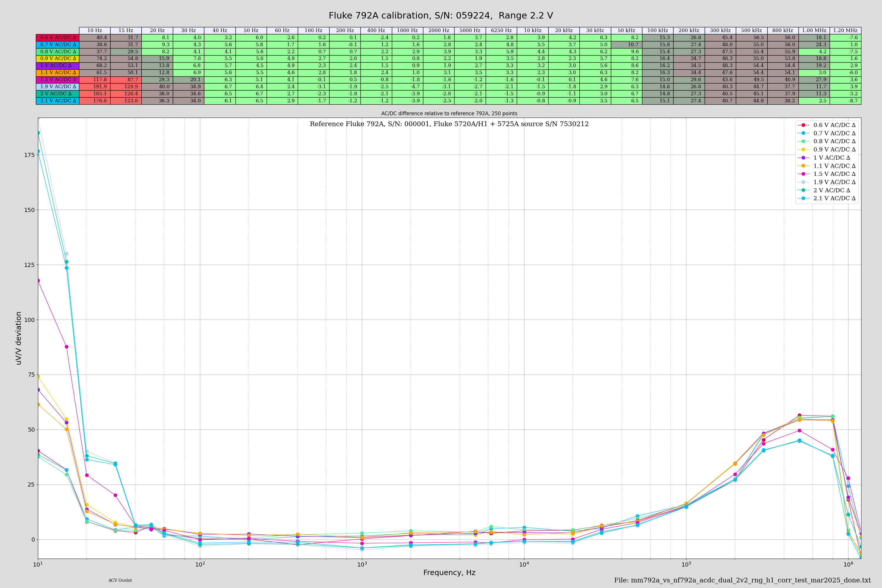Select the "1.20 MHz" column header
The width and height of the screenshot is (882, 588).
tap(845, 30)
